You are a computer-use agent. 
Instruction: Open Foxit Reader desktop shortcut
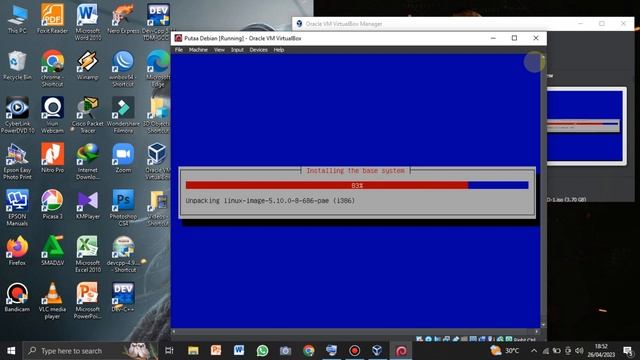point(52,19)
